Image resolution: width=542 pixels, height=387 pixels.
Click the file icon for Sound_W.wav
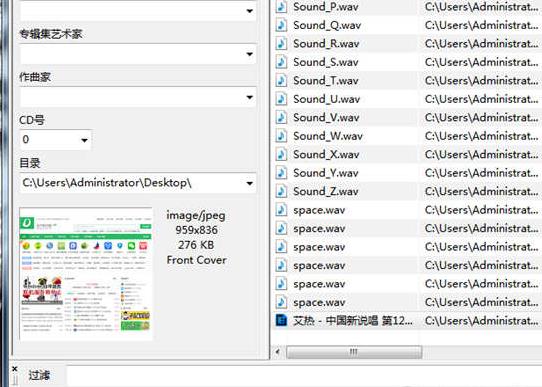tap(281, 136)
